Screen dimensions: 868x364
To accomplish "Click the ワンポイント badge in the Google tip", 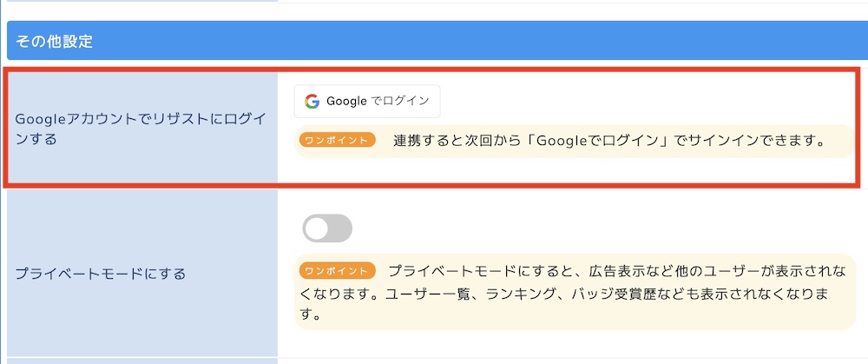I will point(338,140).
